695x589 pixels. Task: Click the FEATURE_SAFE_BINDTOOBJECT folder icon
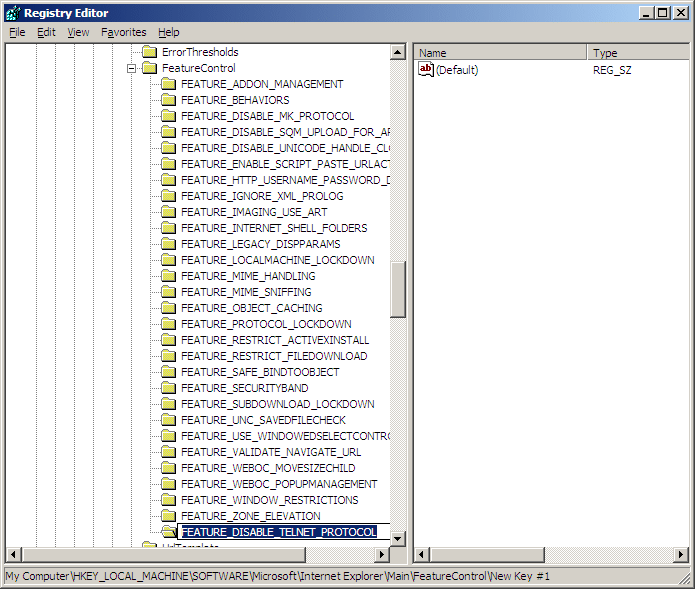point(168,372)
